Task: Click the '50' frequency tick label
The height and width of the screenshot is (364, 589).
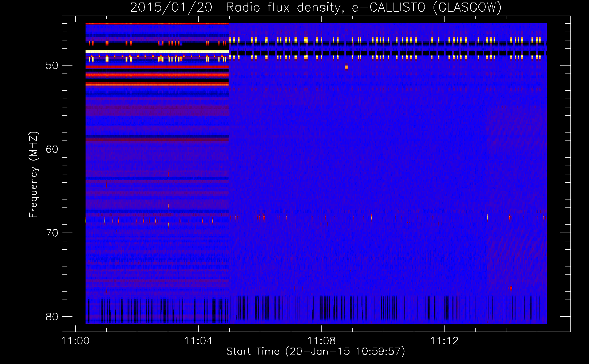Action: [52, 66]
